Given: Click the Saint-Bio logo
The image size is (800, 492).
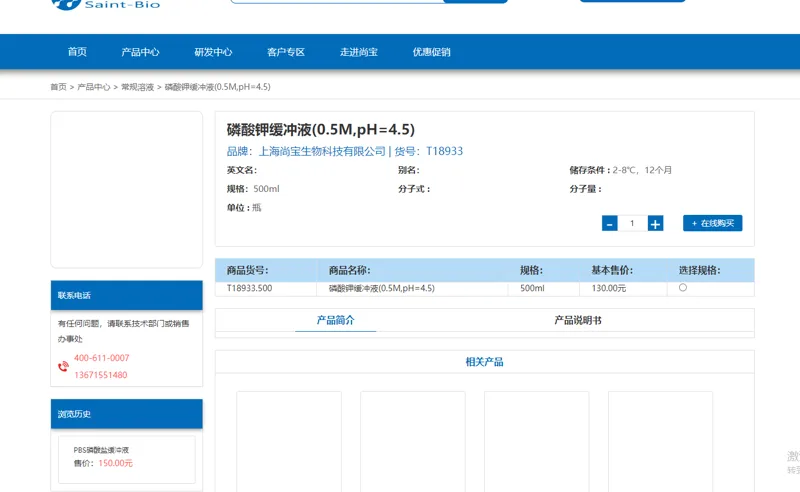Looking at the screenshot, I should coord(106,5).
